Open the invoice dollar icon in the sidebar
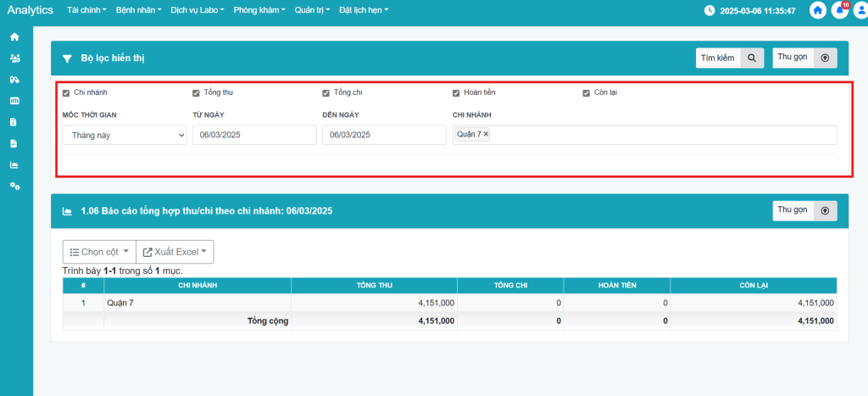The width and height of the screenshot is (868, 396). point(14,122)
